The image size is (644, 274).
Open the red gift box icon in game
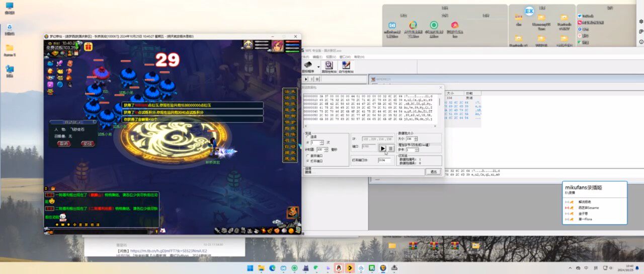tap(89, 47)
